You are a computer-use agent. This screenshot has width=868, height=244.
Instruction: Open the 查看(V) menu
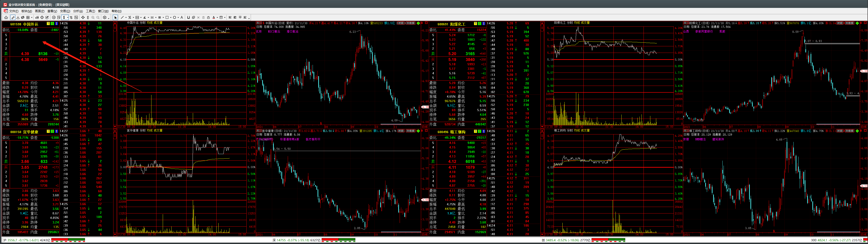52,11
